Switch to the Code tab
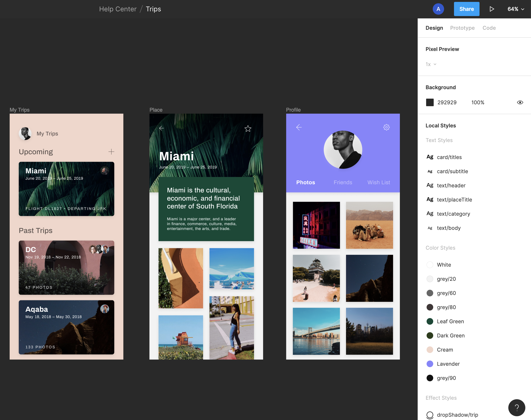The image size is (531, 420). (489, 28)
